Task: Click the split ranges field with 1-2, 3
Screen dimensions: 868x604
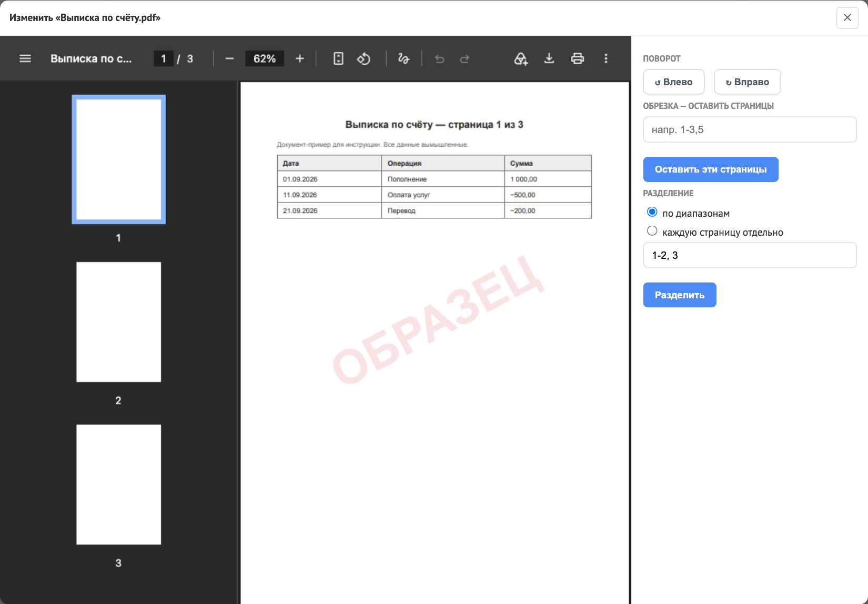Action: [x=750, y=255]
